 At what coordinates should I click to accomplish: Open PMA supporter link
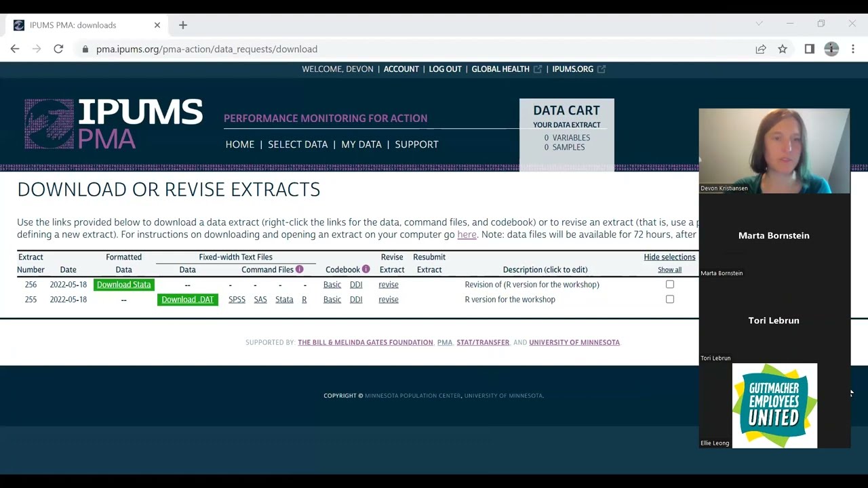(445, 342)
